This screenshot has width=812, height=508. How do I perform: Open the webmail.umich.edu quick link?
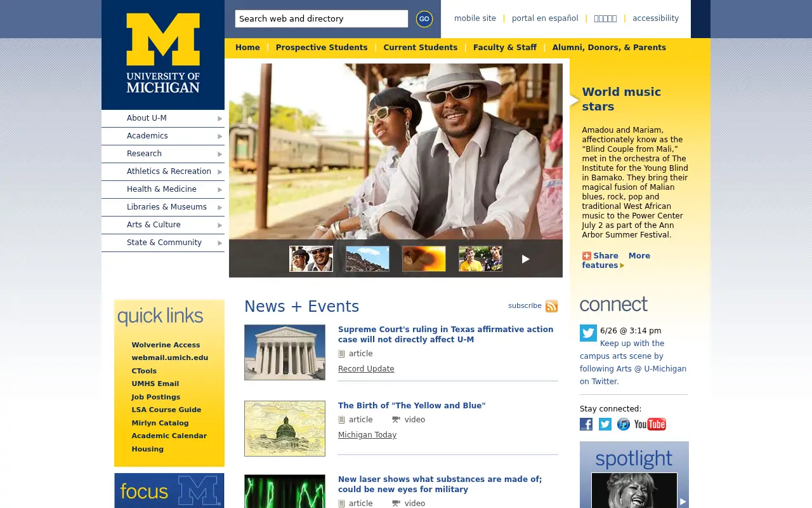(170, 358)
